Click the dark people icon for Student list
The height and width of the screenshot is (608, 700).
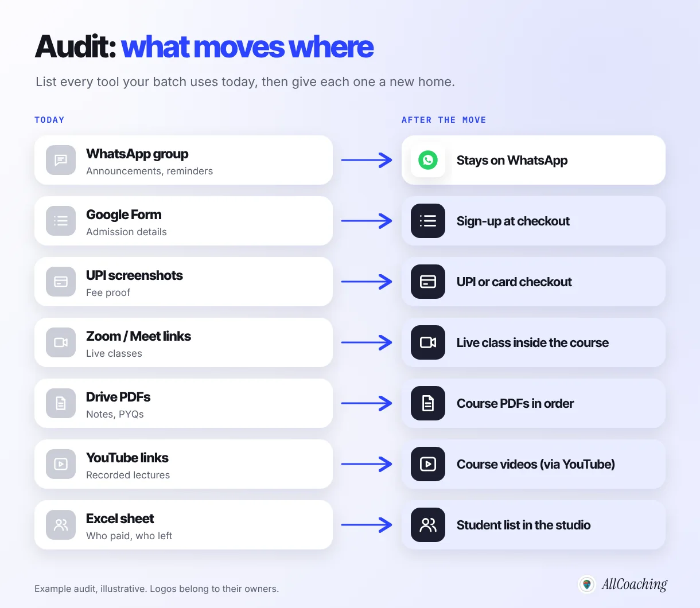[x=428, y=525]
